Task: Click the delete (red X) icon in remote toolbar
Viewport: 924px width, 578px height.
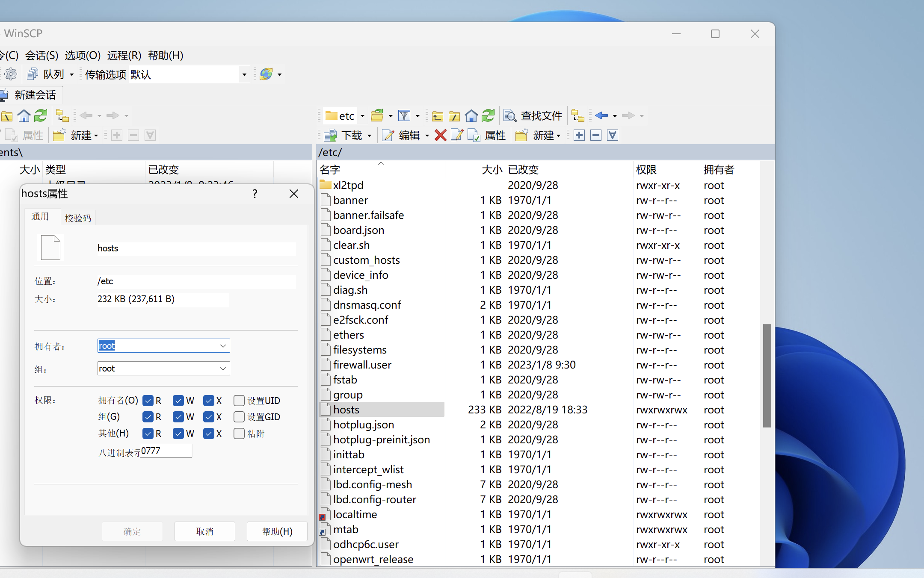Action: [440, 135]
